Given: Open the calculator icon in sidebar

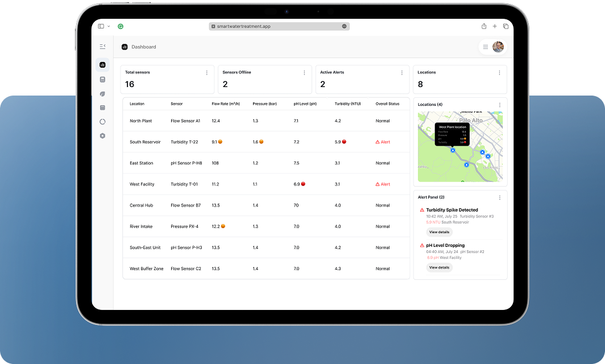Looking at the screenshot, I should pyautogui.click(x=102, y=80).
